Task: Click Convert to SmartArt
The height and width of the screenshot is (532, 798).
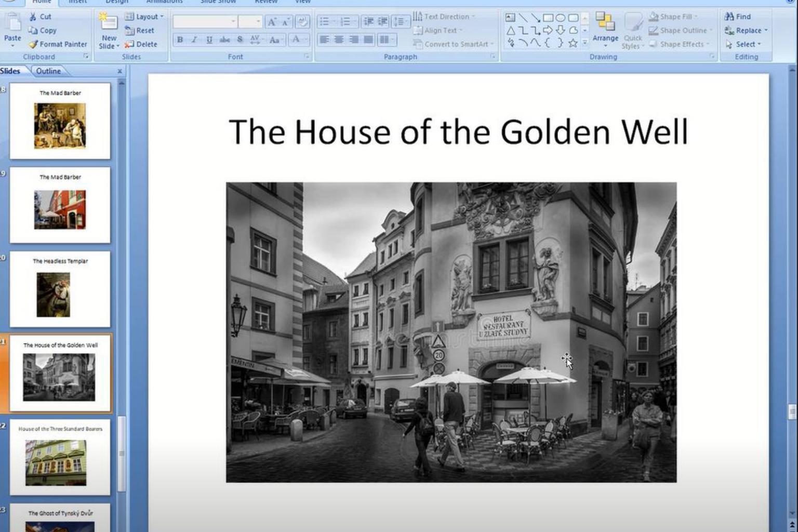Action: click(x=454, y=44)
